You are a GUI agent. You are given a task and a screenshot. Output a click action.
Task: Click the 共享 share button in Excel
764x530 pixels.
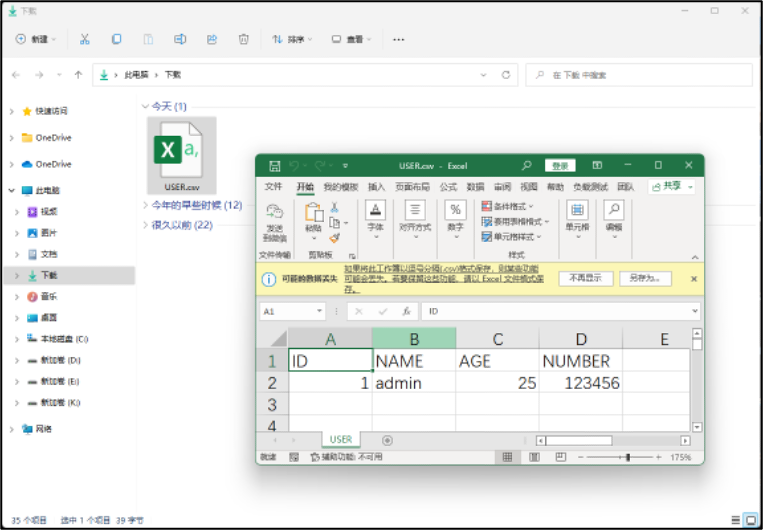point(671,187)
